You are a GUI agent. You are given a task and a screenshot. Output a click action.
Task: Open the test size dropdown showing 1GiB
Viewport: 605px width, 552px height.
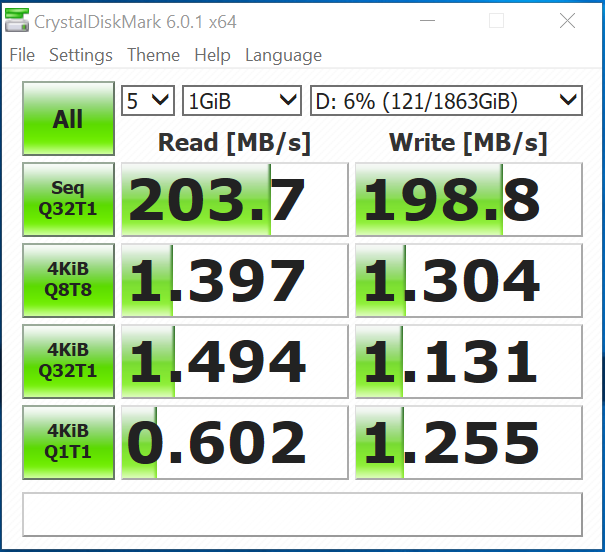pos(242,101)
